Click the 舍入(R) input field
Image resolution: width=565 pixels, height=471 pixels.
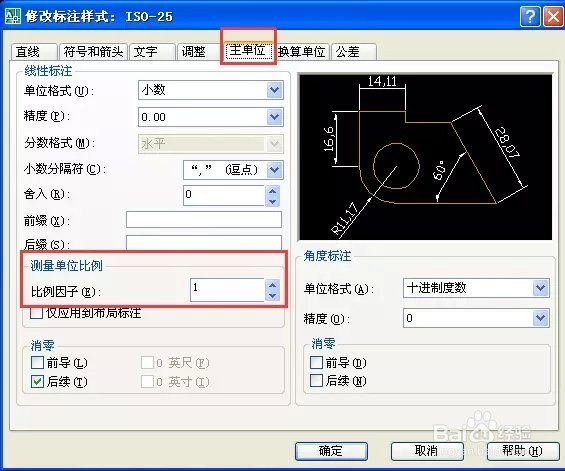click(224, 195)
